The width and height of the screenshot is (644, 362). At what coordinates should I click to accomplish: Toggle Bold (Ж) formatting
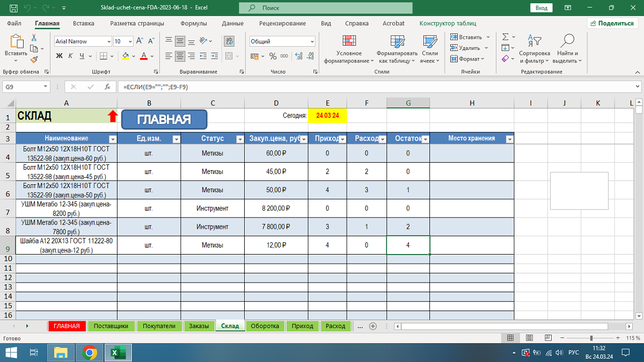[x=60, y=56]
